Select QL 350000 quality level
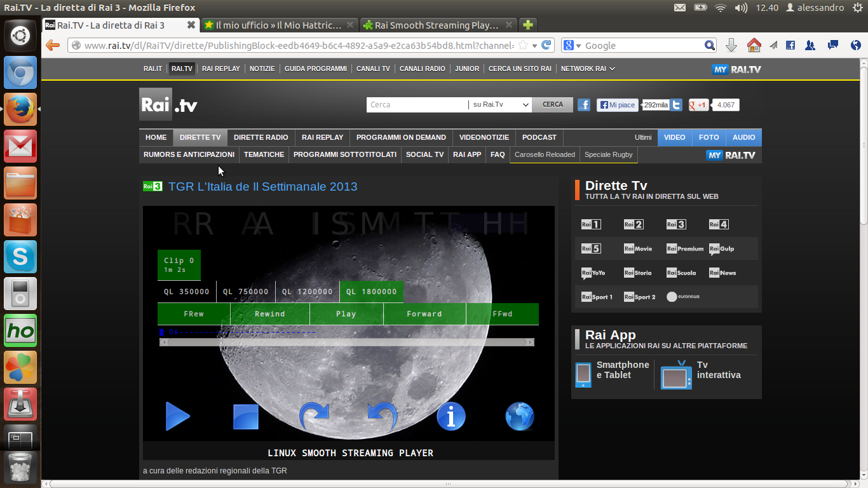 point(187,292)
